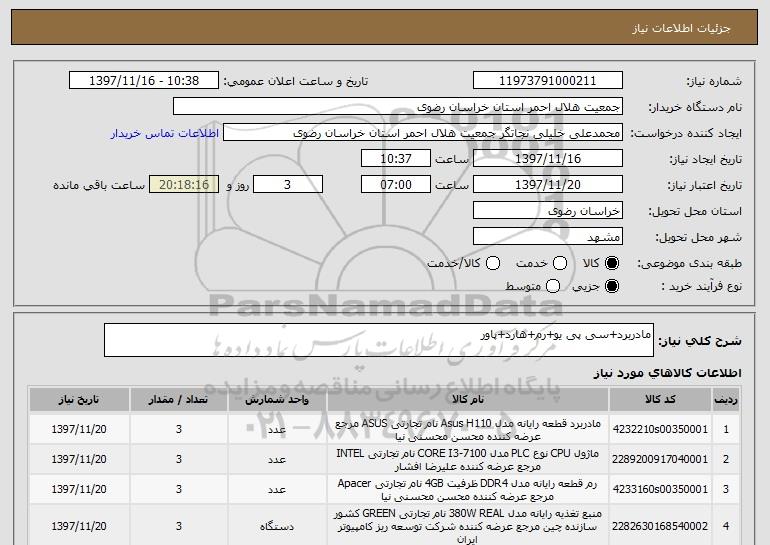The width and height of the screenshot is (770, 545).
Task: Select the کالا radio button
Action: tap(612, 263)
